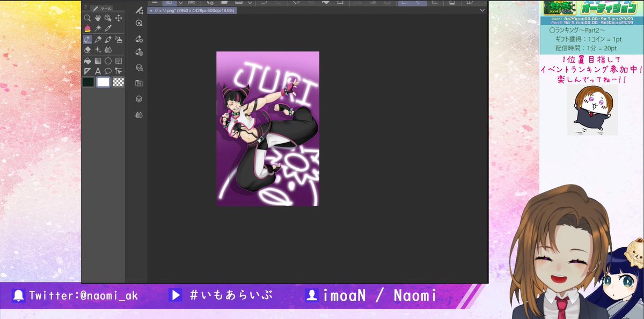Select the Correct line tool
The image size is (644, 319).
tap(119, 71)
